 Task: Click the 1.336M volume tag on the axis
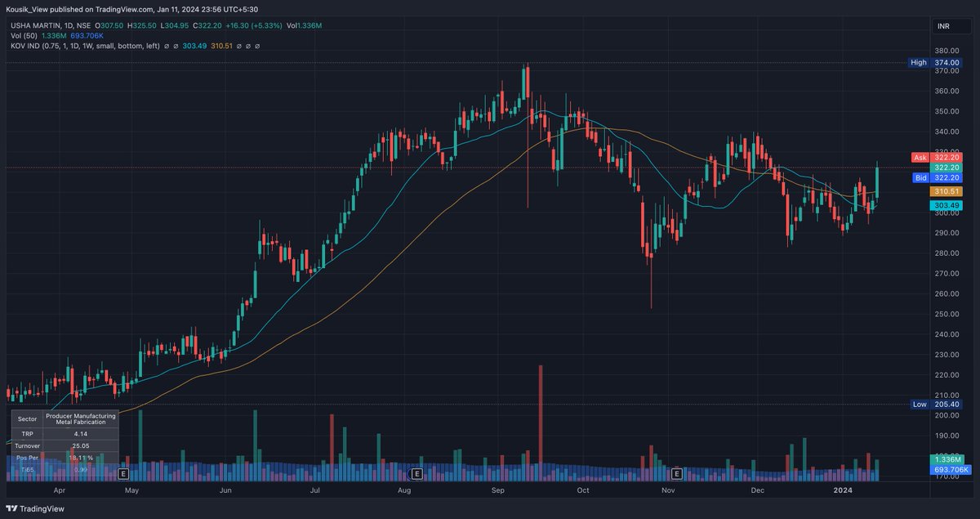[947, 460]
